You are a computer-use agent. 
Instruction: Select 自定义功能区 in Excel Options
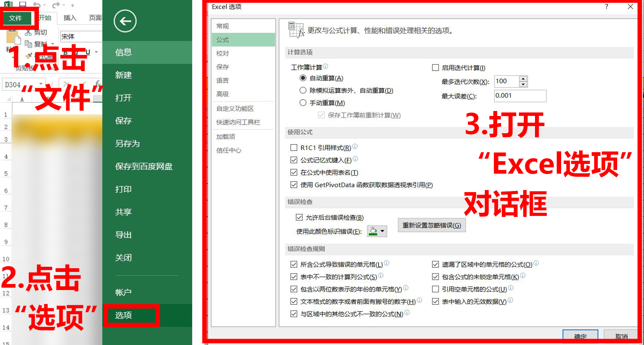click(243, 109)
